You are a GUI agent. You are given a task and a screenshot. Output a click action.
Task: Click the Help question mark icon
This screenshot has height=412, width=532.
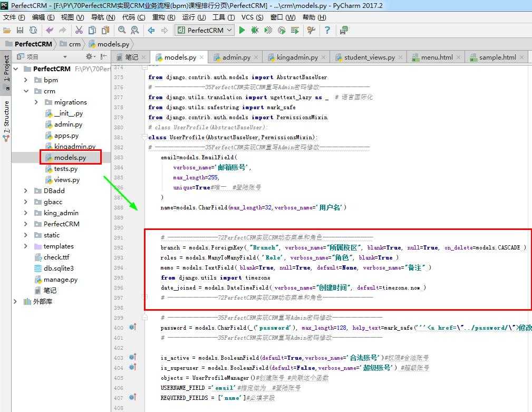click(x=327, y=31)
